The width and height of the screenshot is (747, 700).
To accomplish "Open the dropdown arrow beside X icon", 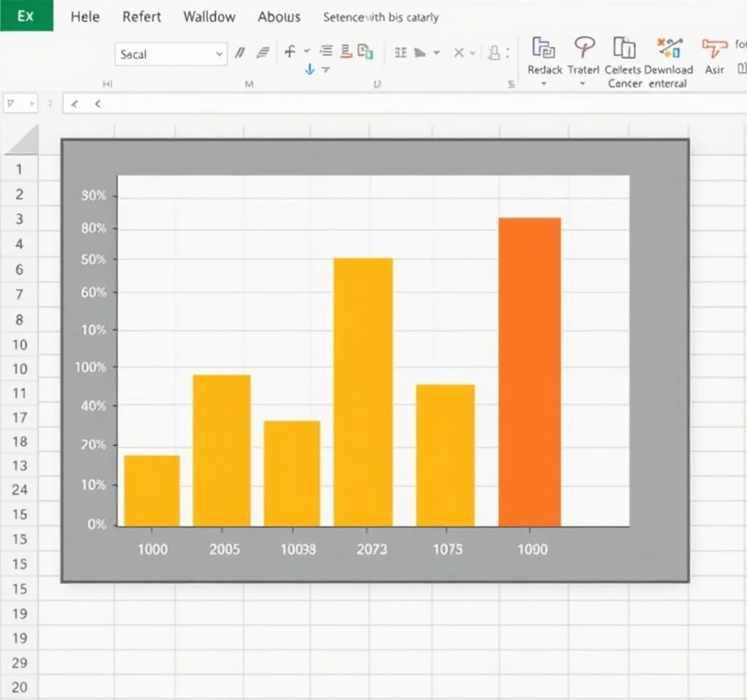I will click(x=473, y=52).
